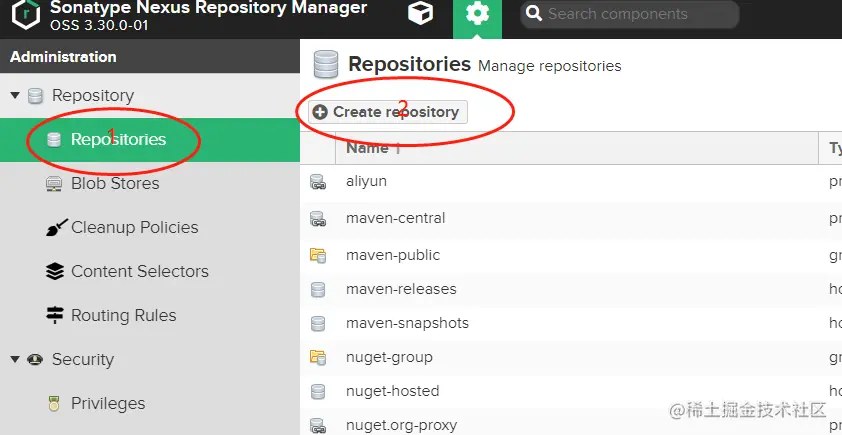Click the Content Selectors layers icon

55,272
